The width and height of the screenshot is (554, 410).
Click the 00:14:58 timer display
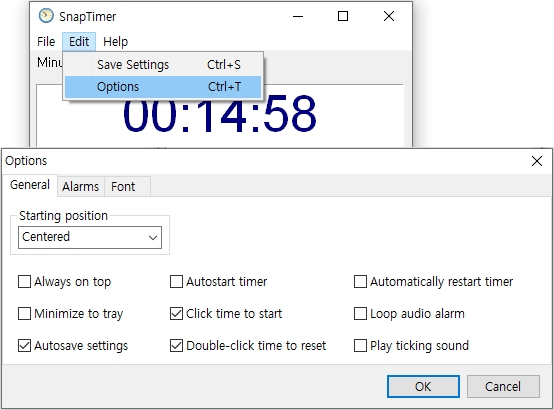pos(220,115)
